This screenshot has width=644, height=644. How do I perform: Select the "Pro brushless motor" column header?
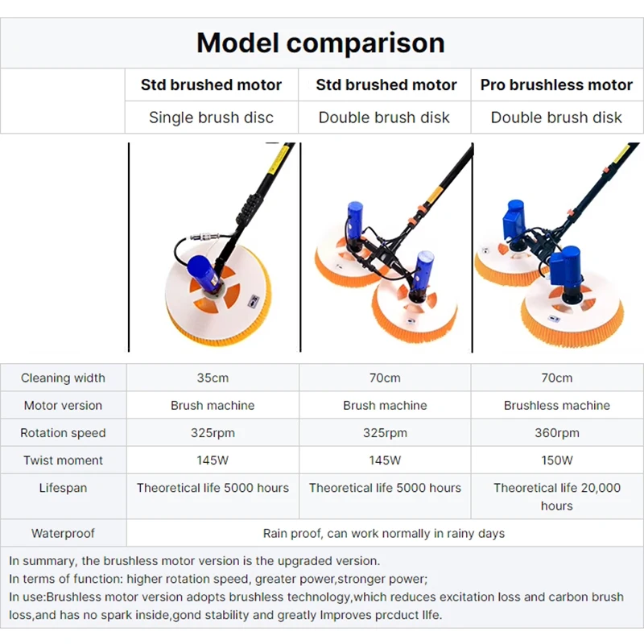click(x=556, y=85)
